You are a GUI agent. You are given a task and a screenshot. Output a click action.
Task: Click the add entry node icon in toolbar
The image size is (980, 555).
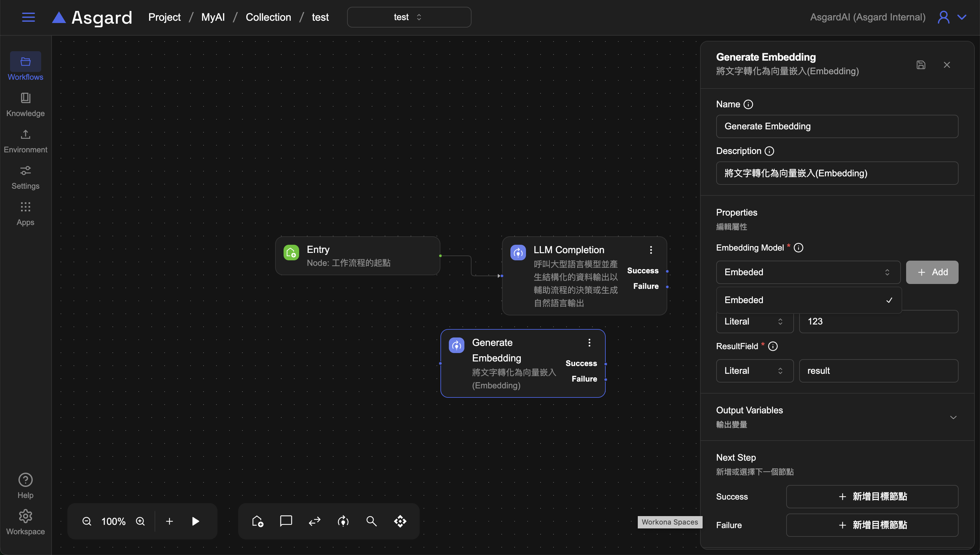[258, 521]
